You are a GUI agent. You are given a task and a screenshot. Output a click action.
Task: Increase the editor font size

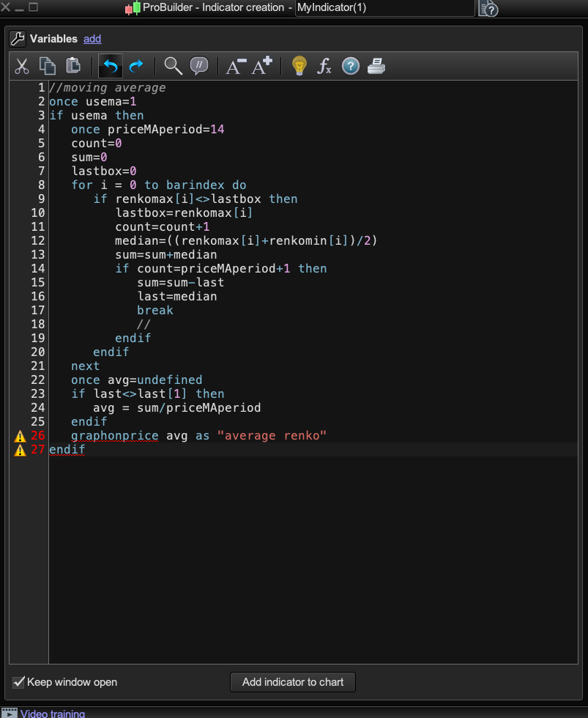point(261,66)
